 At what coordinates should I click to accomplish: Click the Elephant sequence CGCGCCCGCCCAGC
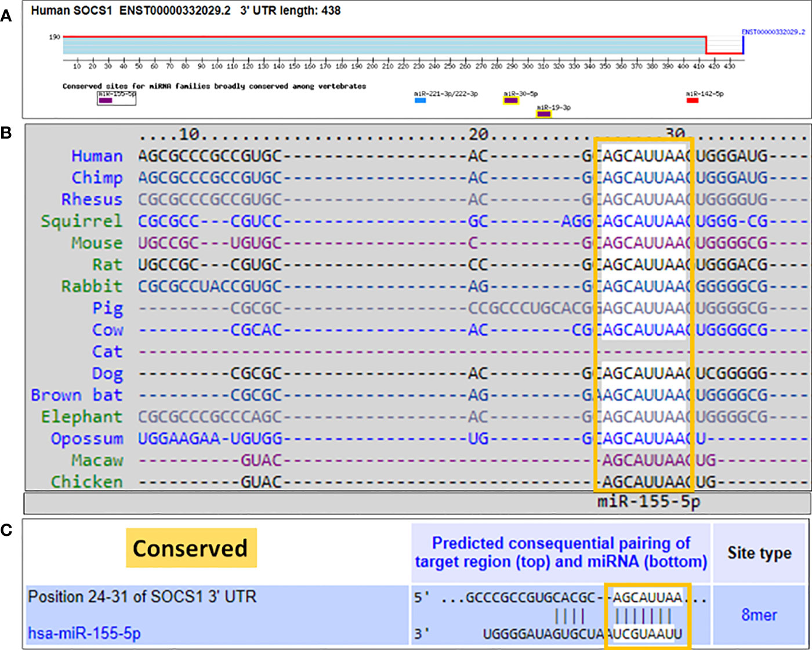click(x=210, y=417)
